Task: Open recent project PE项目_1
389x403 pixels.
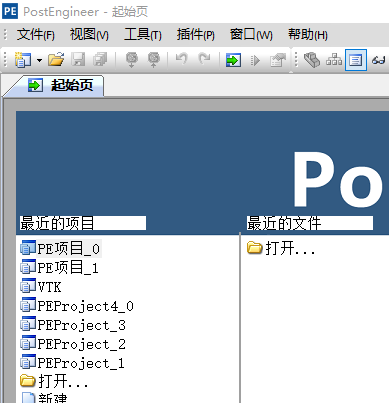Action: pyautogui.click(x=60, y=267)
